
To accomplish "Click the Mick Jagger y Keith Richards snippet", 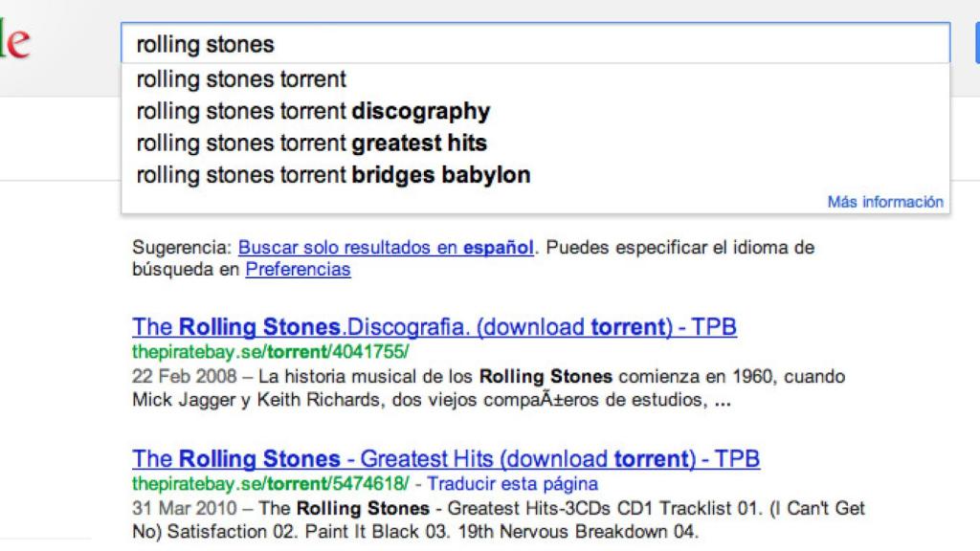I will point(421,400).
